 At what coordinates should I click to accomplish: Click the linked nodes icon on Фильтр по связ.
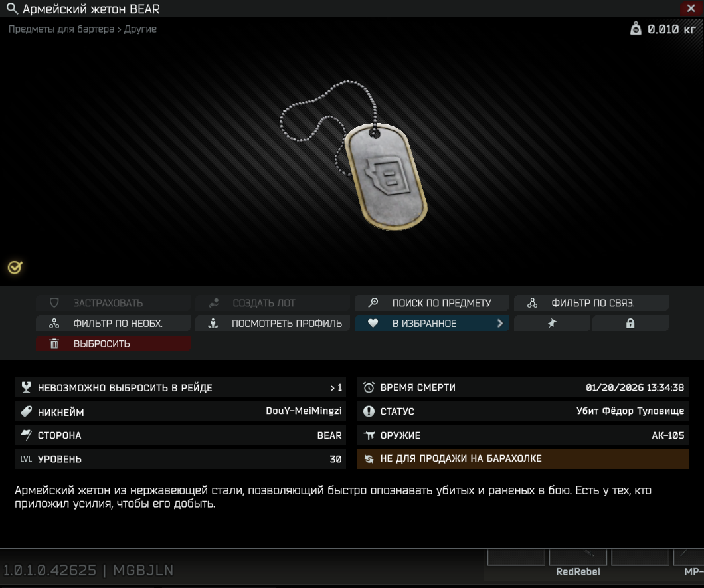click(x=533, y=303)
